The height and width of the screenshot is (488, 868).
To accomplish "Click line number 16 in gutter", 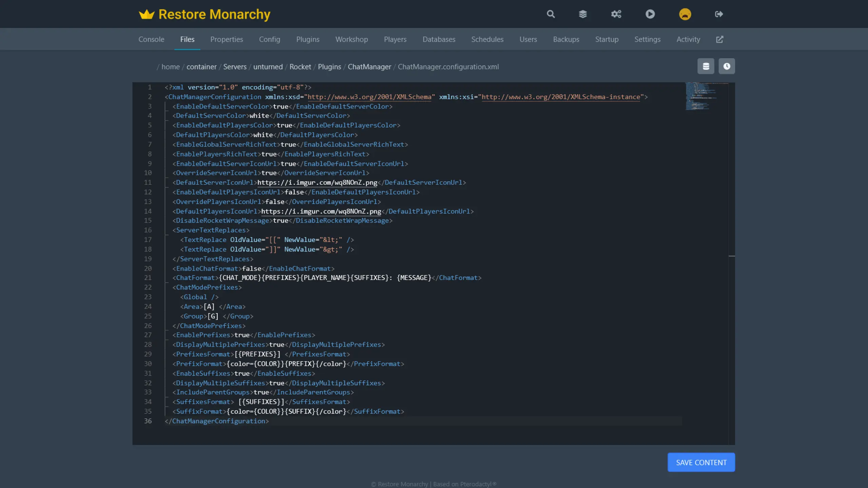I will [x=148, y=230].
